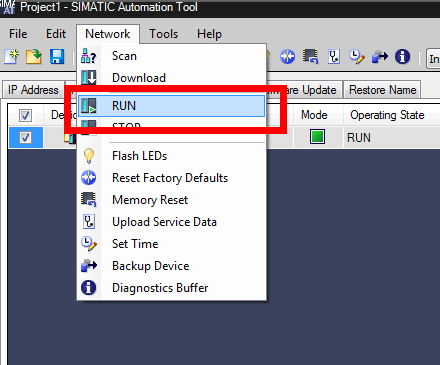Close the open Network menu
Viewport: 440px width, 365px height.
click(108, 34)
